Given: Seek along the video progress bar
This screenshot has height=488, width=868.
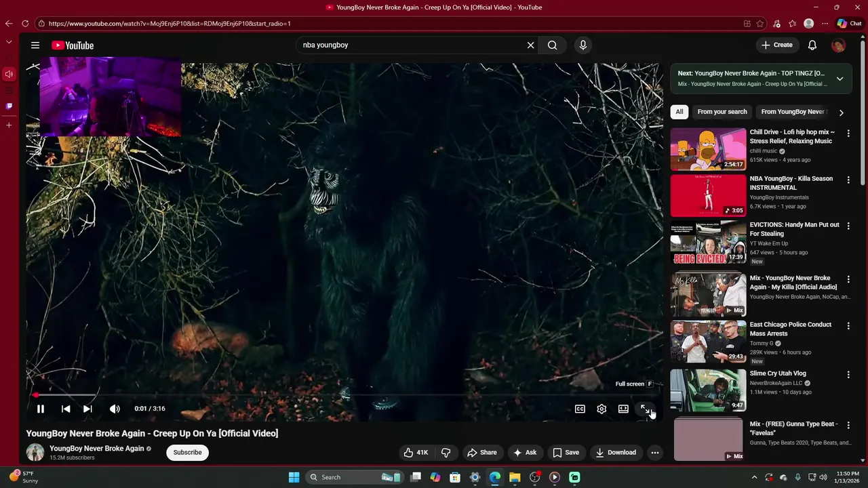Looking at the screenshot, I should click(344, 394).
